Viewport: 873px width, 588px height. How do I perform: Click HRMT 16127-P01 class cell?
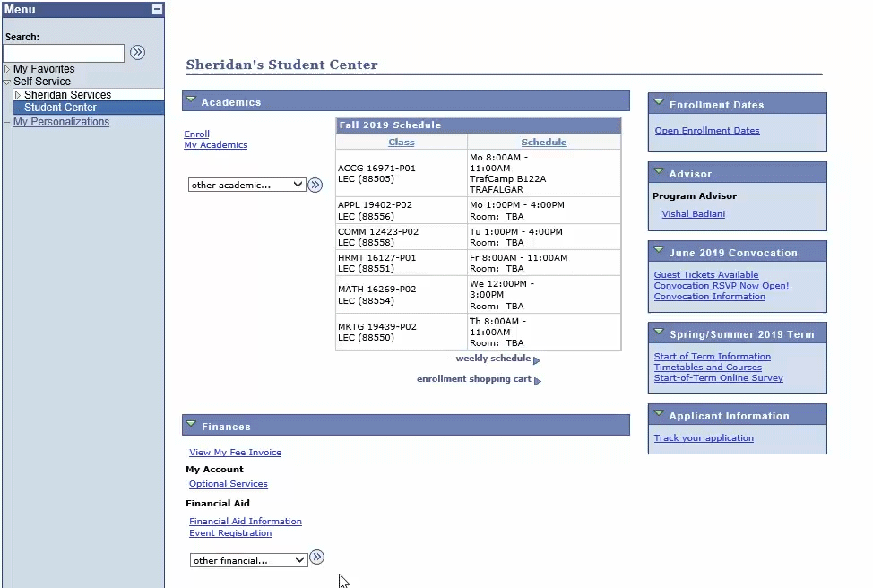[x=402, y=263]
